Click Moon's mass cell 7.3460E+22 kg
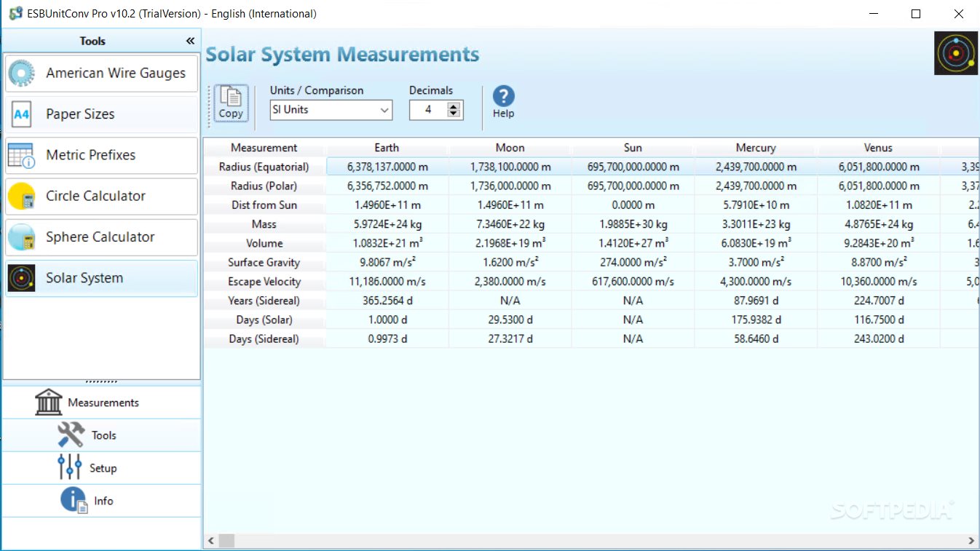Viewport: 980px width, 551px height. click(510, 224)
